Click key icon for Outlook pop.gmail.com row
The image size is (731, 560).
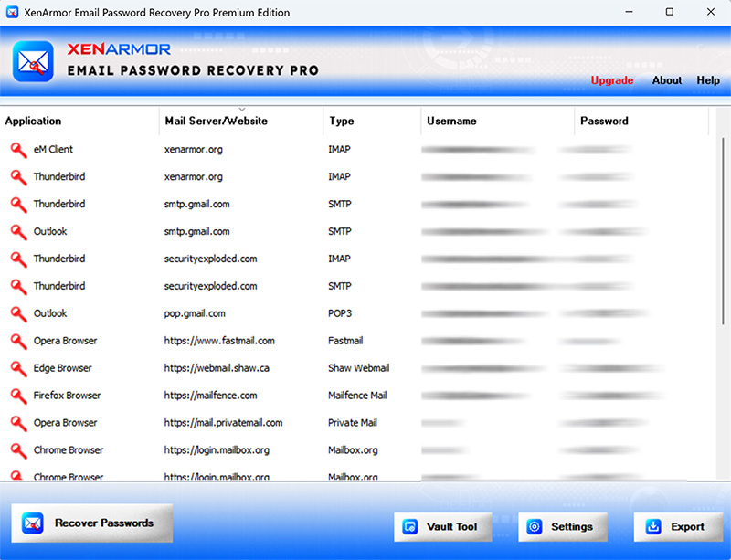coord(18,314)
